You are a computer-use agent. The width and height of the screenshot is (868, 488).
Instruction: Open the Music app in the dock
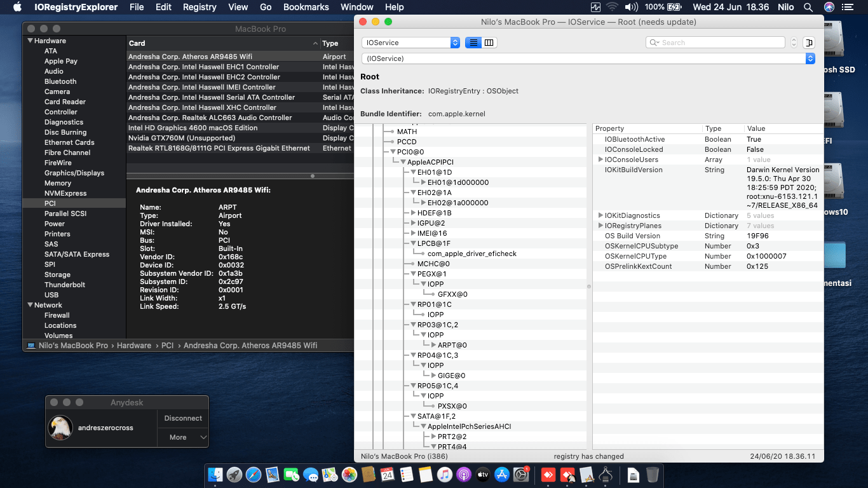[x=444, y=475]
